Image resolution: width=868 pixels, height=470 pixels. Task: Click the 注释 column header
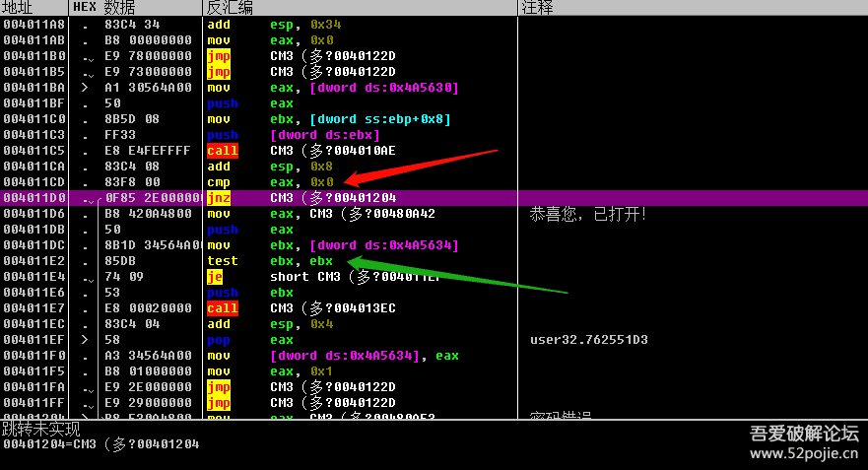coord(538,8)
